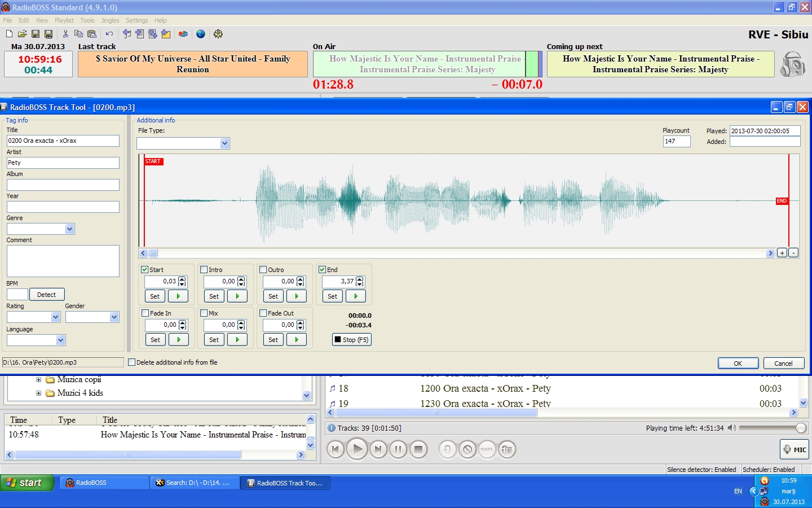Open the Settings menu
This screenshot has height=508, width=812.
click(137, 20)
